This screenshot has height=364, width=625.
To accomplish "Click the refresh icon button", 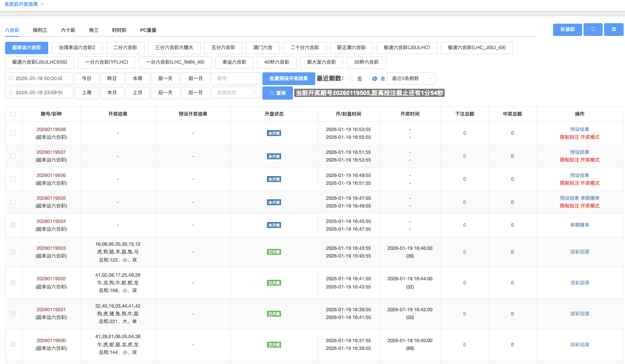I will tap(593, 30).
